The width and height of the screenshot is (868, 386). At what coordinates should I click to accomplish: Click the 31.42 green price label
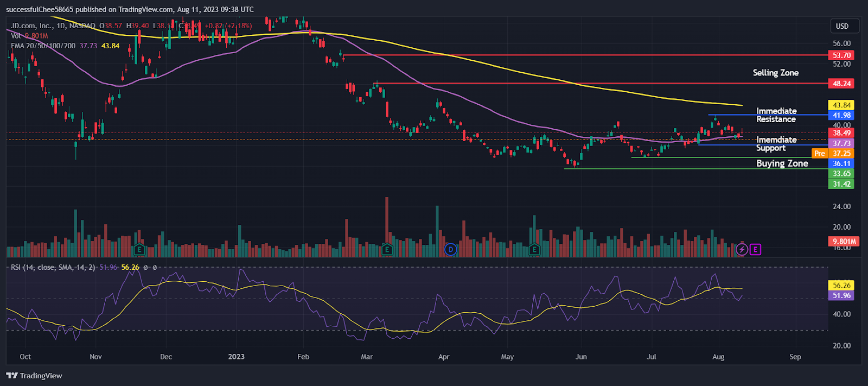point(841,184)
